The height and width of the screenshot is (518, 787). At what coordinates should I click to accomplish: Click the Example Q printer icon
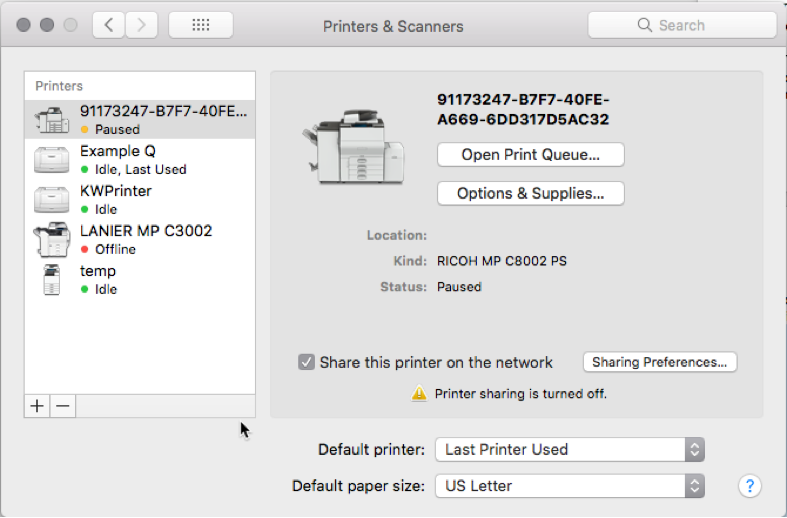[x=51, y=160]
